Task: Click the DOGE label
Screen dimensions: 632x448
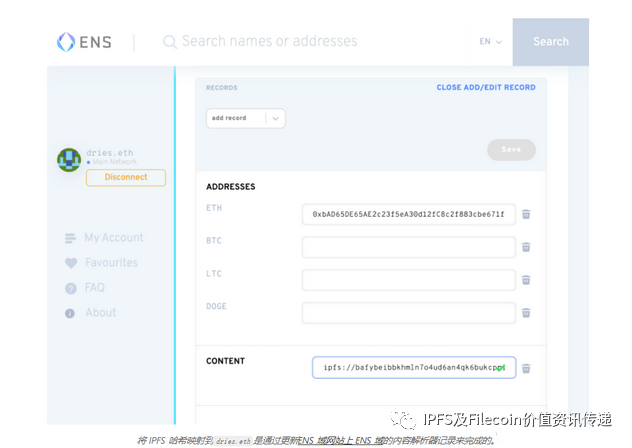Action: click(216, 306)
